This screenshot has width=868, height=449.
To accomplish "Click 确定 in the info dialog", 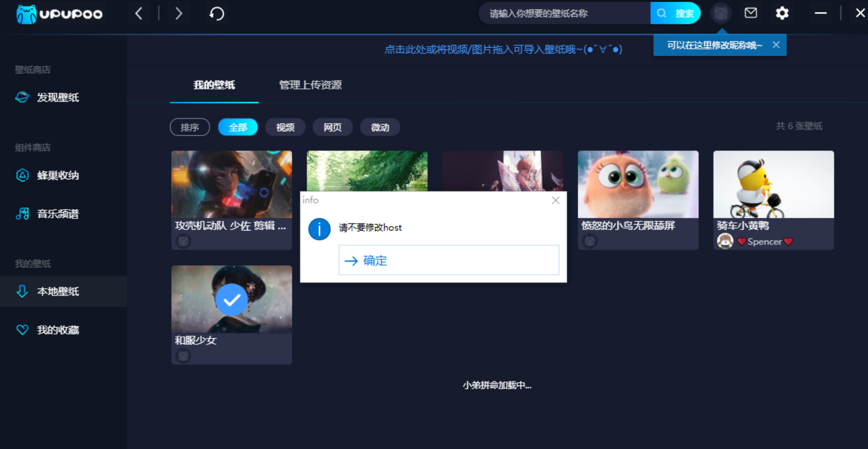I will click(x=449, y=260).
